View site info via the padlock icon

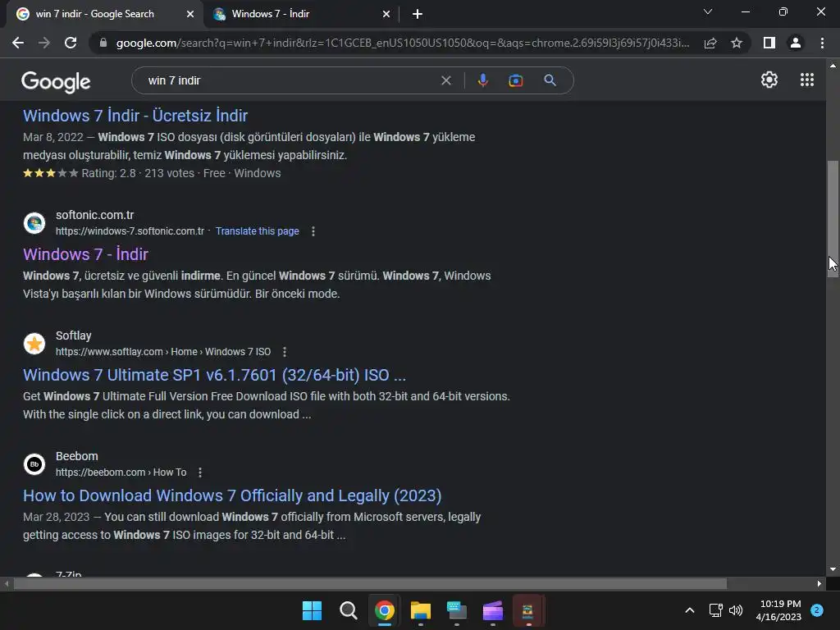[x=103, y=43]
